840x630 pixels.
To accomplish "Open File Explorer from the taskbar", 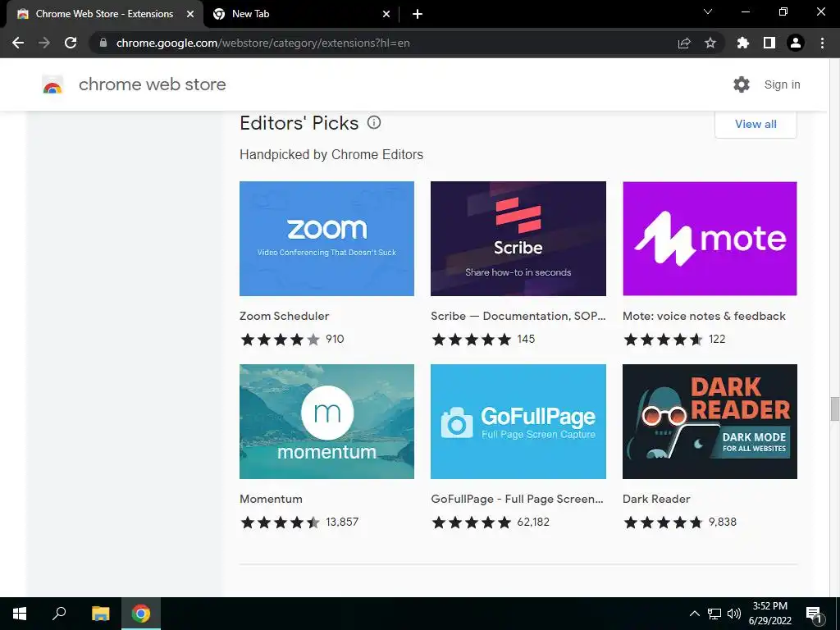I will [100, 614].
